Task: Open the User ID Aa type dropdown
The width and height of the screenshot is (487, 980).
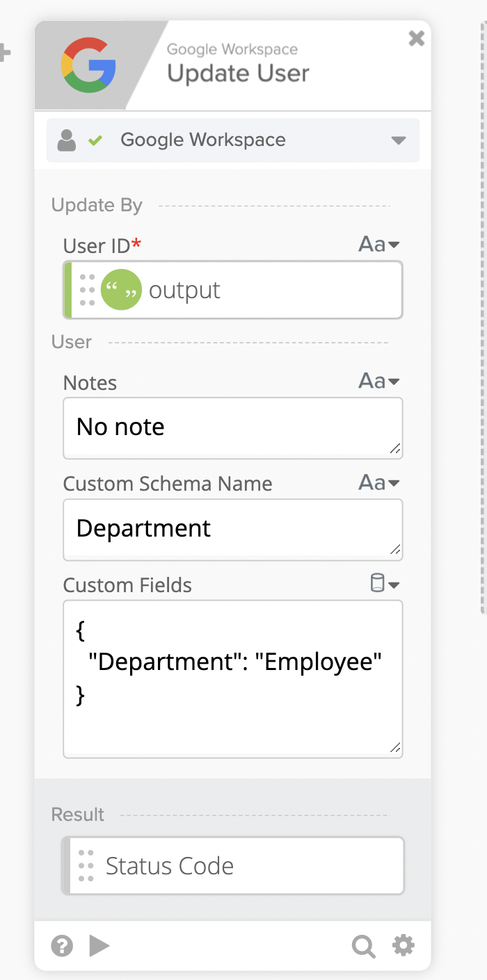Action: (379, 245)
